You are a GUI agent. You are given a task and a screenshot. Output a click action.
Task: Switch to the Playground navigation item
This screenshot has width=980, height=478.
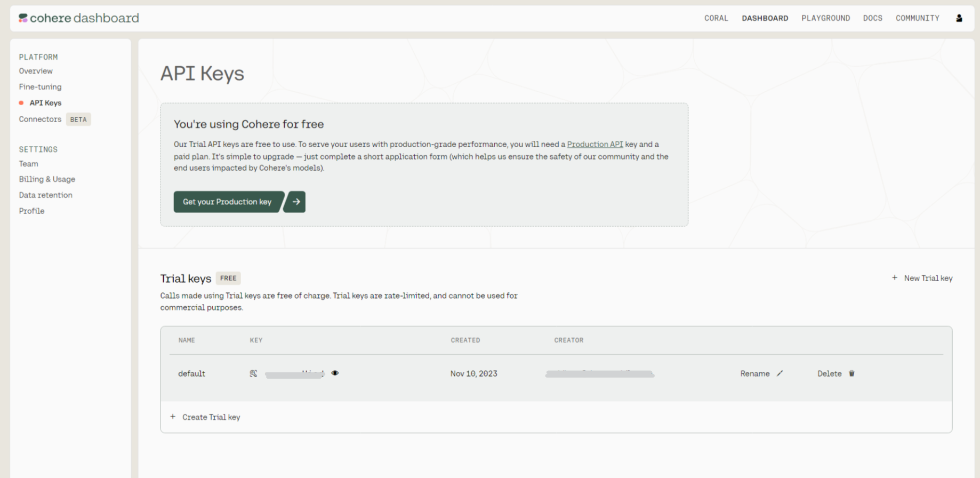(x=825, y=18)
